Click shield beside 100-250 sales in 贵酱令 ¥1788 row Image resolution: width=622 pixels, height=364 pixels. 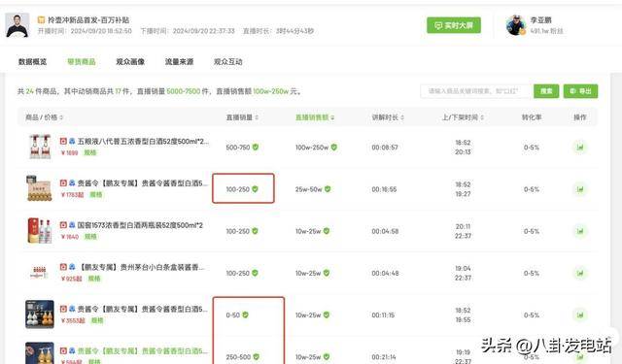pyautogui.click(x=255, y=189)
